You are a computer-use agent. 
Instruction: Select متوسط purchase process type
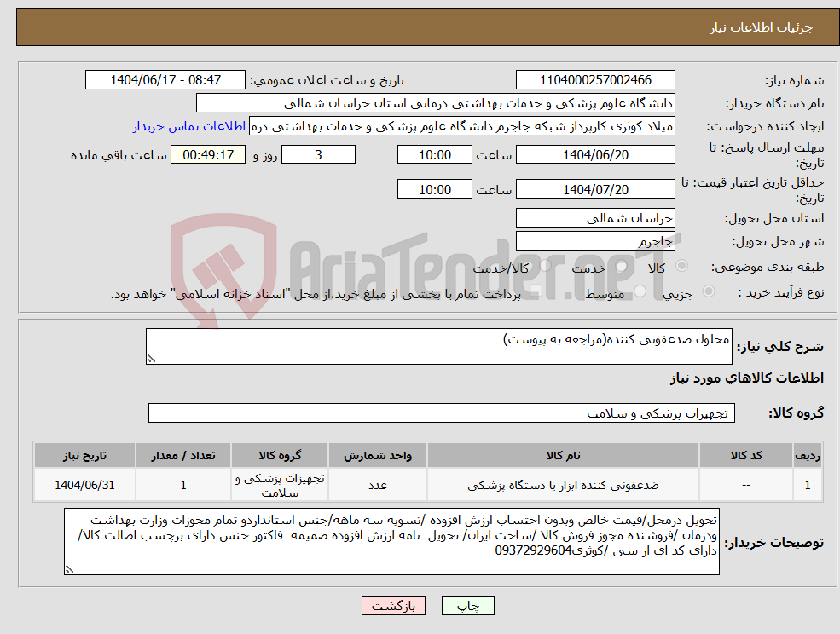click(x=640, y=291)
